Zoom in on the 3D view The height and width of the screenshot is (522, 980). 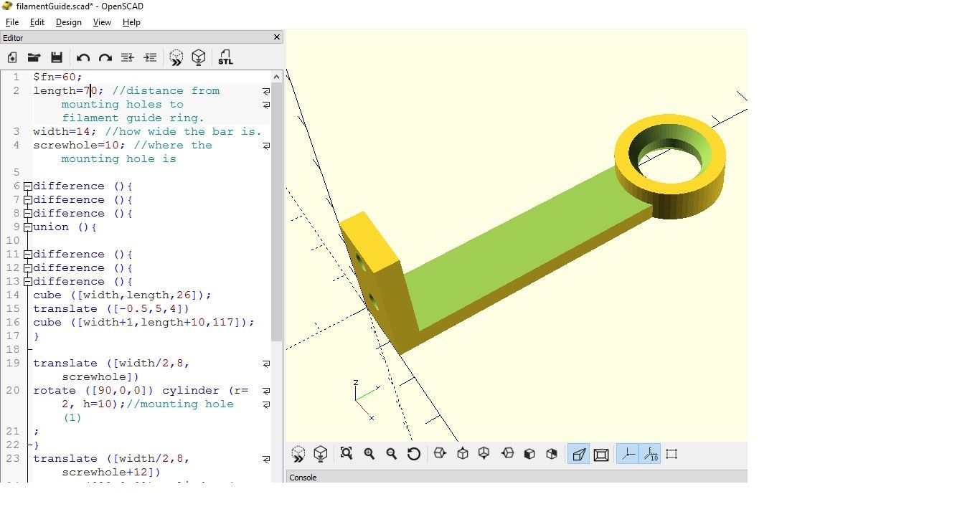tap(369, 454)
